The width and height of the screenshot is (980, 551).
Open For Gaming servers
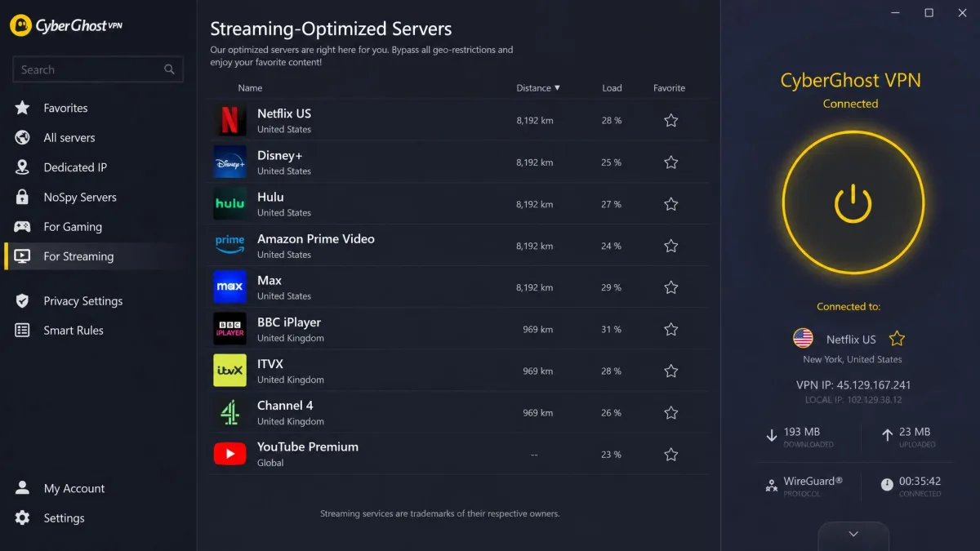click(x=73, y=226)
